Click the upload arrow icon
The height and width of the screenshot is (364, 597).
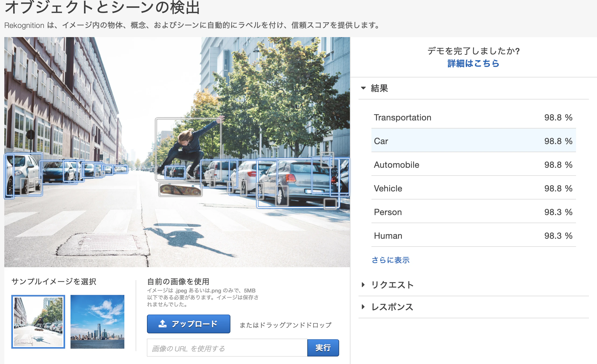point(163,324)
